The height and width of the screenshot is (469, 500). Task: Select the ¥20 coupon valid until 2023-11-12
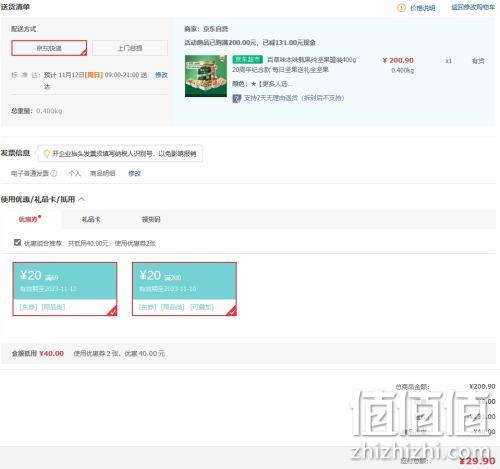tap(65, 289)
